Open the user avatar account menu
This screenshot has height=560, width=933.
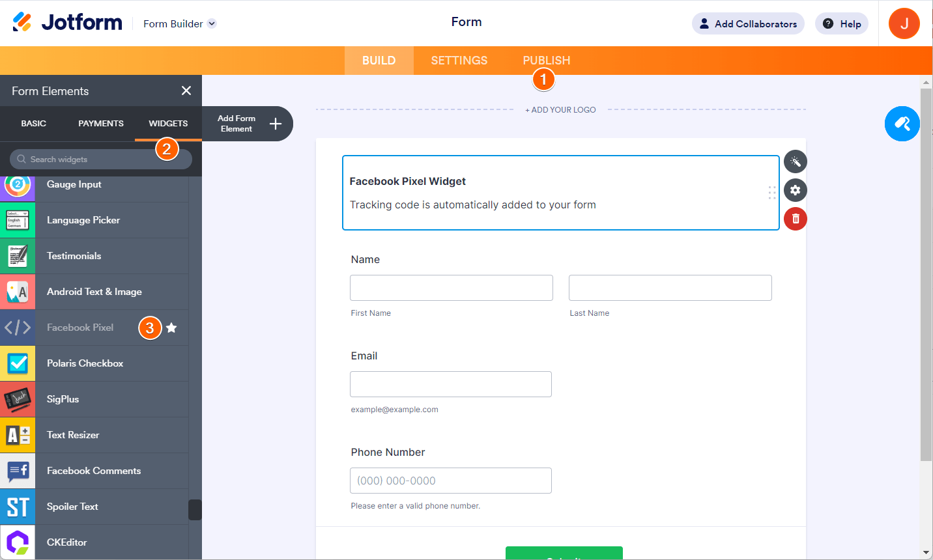[x=904, y=23]
